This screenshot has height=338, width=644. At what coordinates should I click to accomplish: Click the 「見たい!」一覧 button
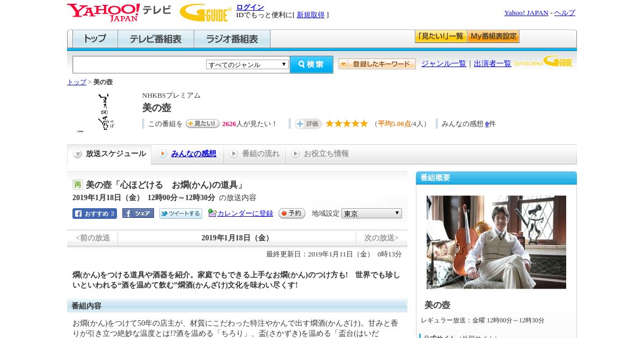441,36
